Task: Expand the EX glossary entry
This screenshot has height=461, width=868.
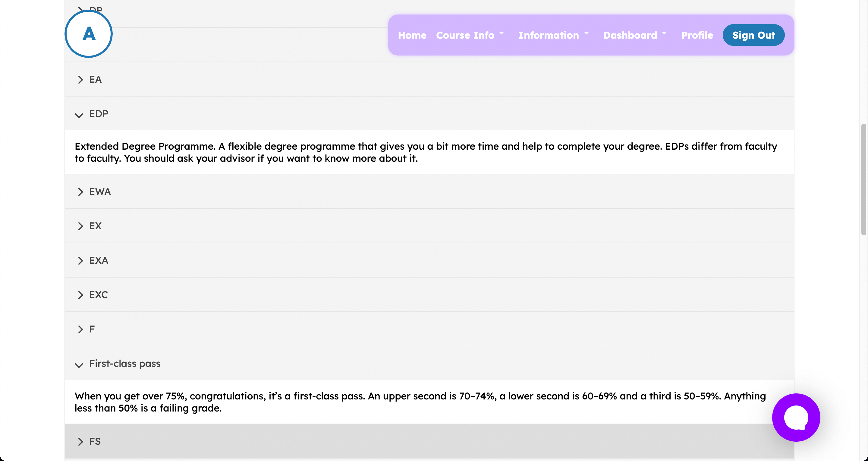Action: pyautogui.click(x=429, y=226)
